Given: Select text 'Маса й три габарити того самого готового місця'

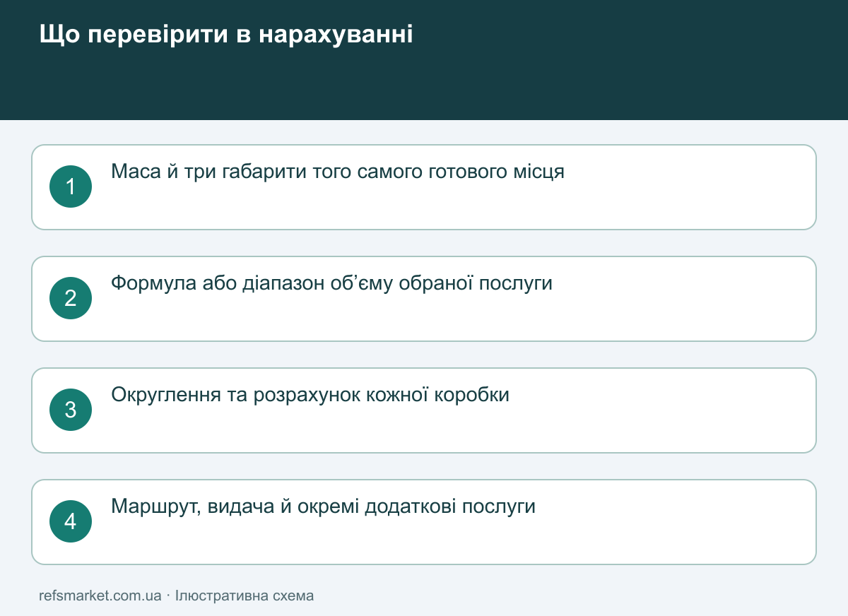Looking at the screenshot, I should click(338, 172).
